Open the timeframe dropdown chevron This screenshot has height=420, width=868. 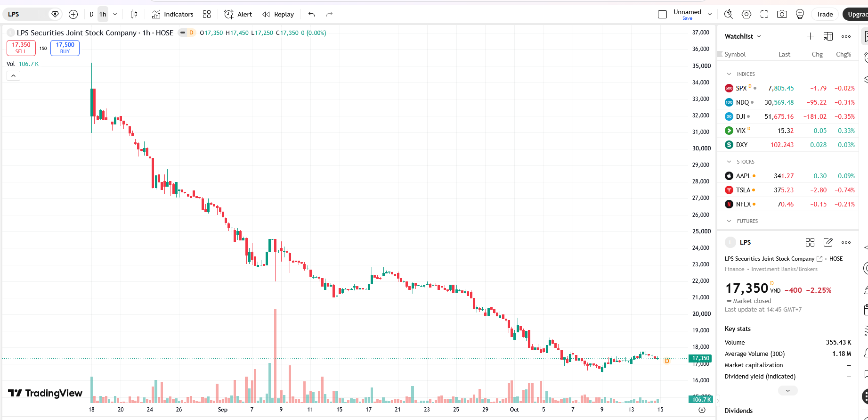(x=115, y=14)
